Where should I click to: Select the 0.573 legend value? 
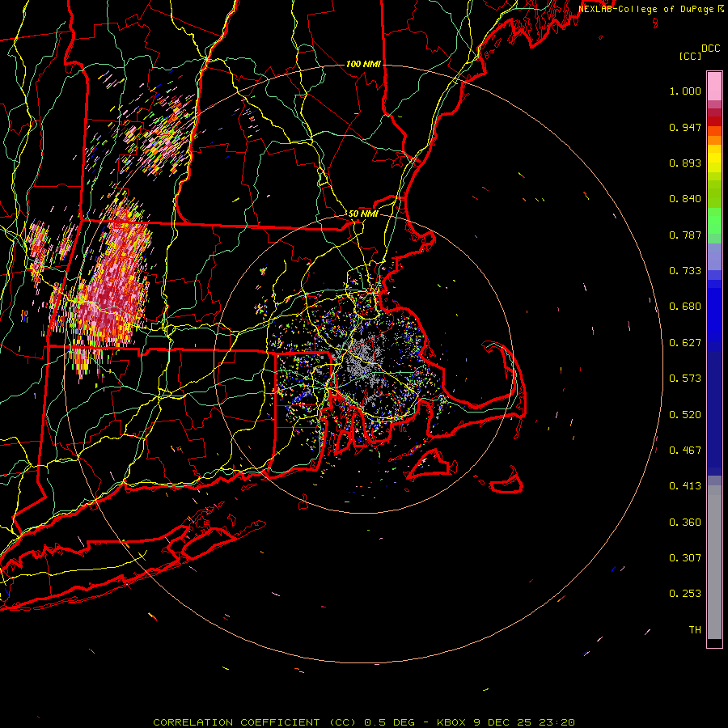tap(685, 379)
